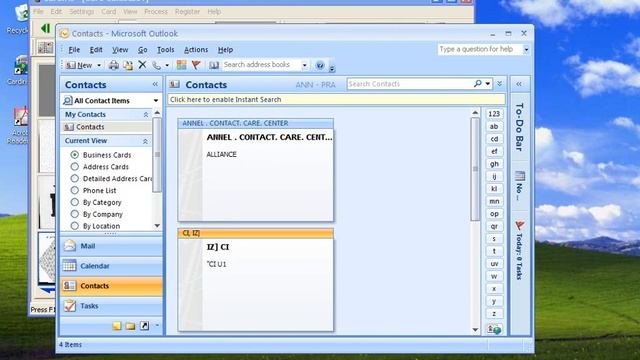The height and width of the screenshot is (360, 640).
Task: Click the Shortcuts icon in navigation footer
Action: point(144,326)
